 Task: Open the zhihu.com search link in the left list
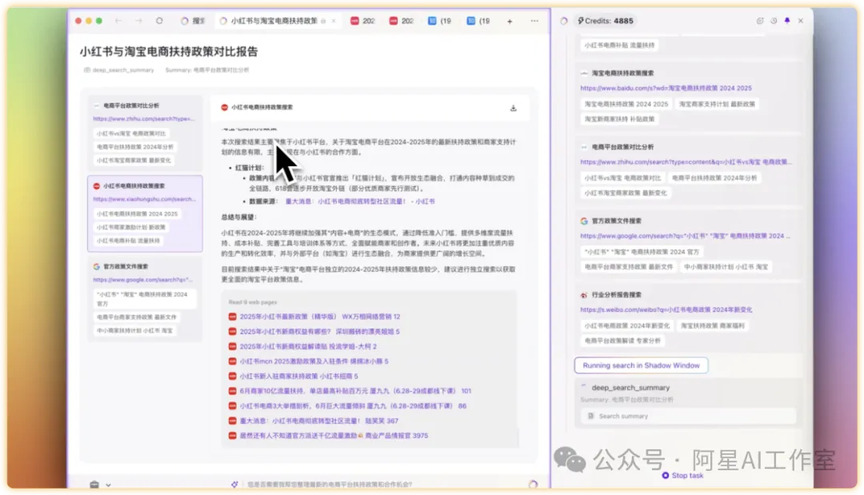click(x=144, y=119)
